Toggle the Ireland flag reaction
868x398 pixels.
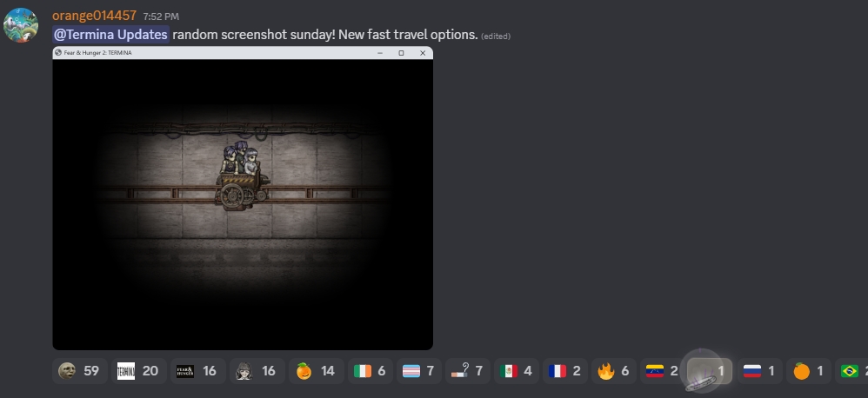[371, 371]
